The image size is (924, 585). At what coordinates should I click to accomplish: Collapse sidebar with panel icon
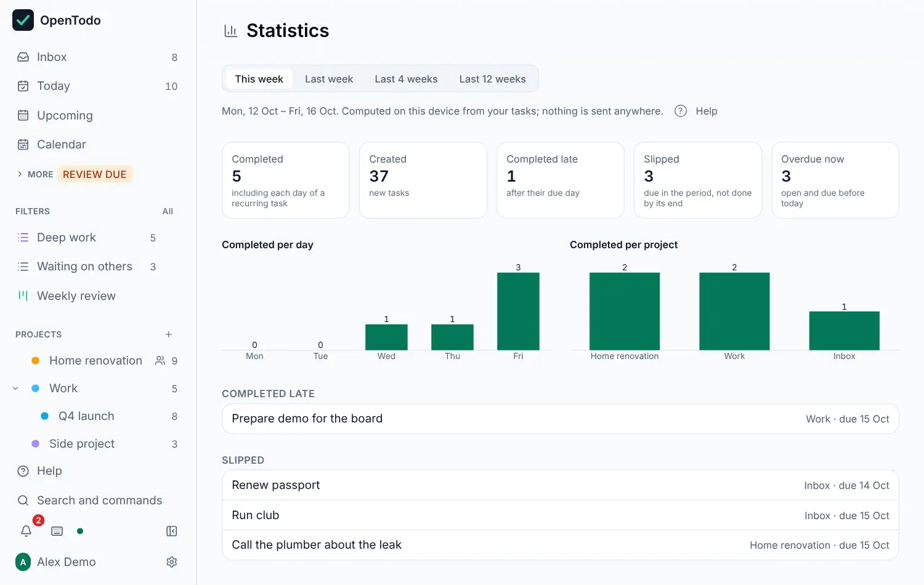[x=172, y=531]
